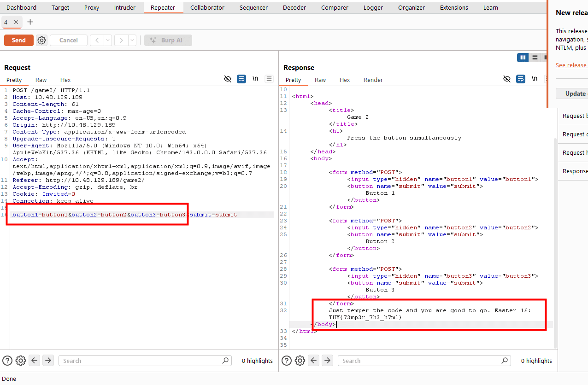Open Repeater request settings gear
588x385 pixels.
click(x=41, y=41)
